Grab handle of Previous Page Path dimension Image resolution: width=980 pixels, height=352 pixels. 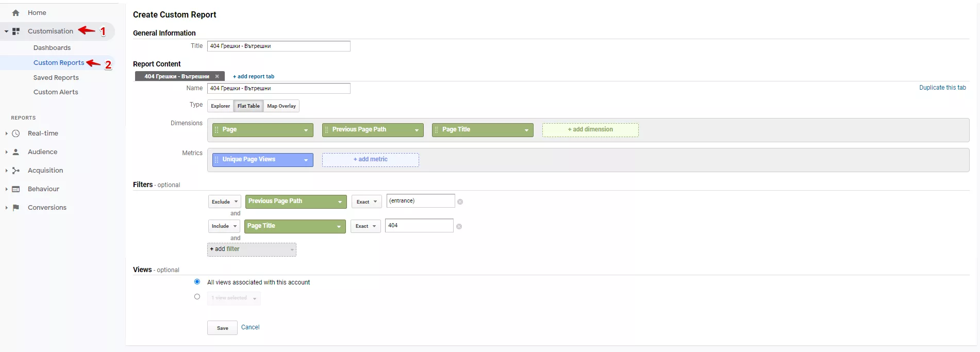pos(326,130)
